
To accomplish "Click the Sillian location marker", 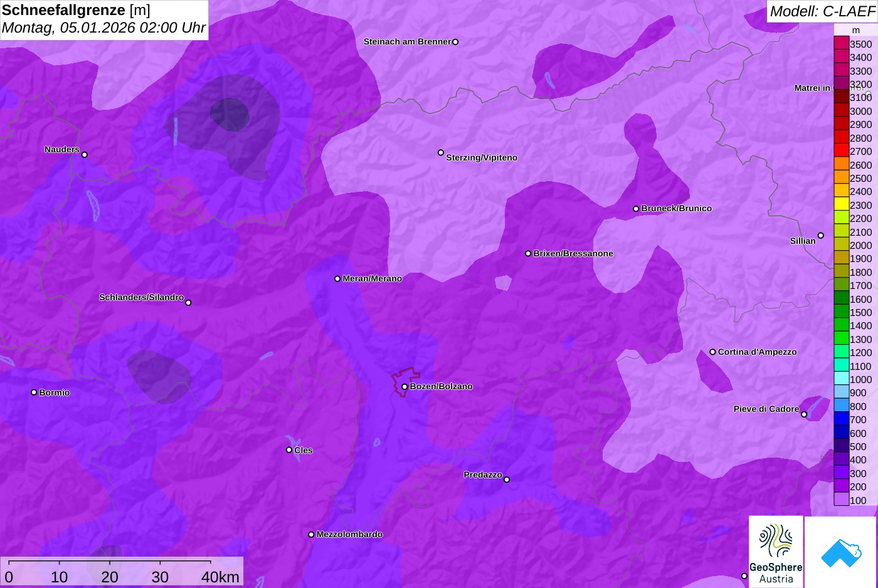I will [x=821, y=236].
